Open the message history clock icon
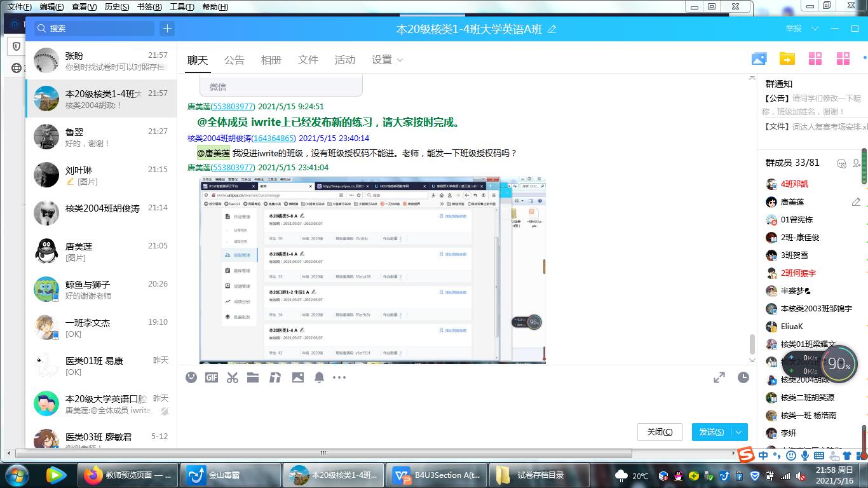The image size is (868, 488). (x=743, y=377)
